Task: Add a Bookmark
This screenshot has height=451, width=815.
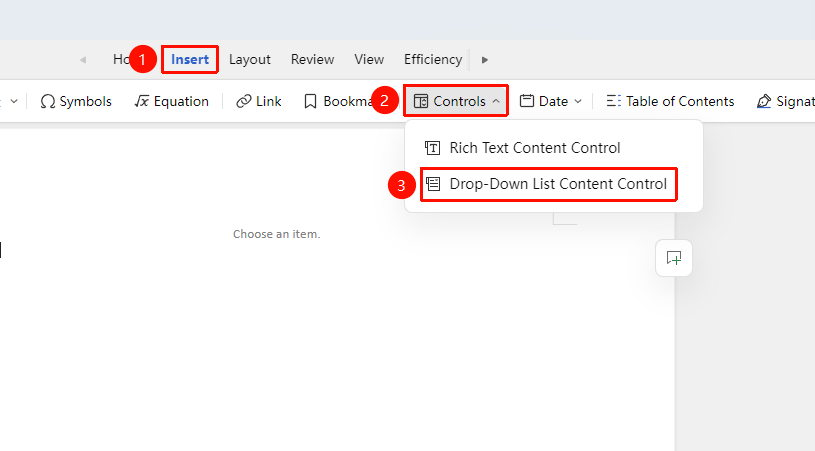Action: click(x=338, y=101)
